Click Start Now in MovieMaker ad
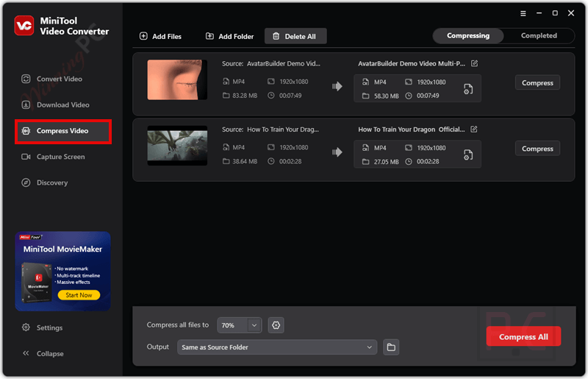Viewport: 588px width, 379px height. 79,295
